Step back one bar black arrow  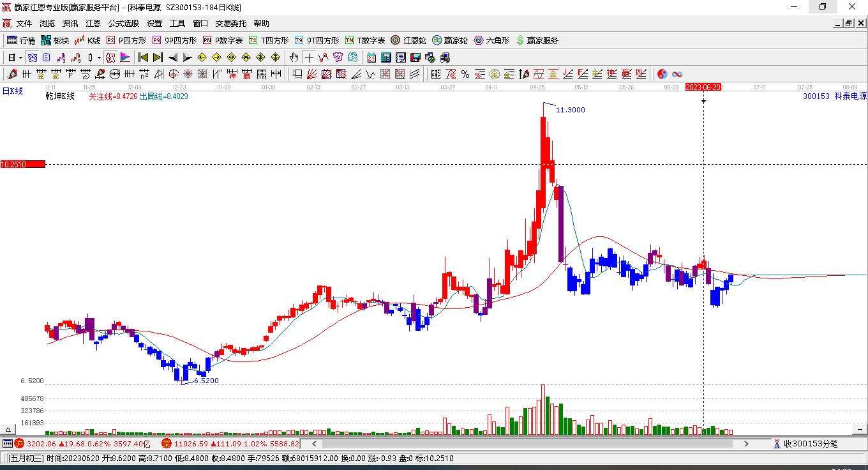click(x=173, y=57)
